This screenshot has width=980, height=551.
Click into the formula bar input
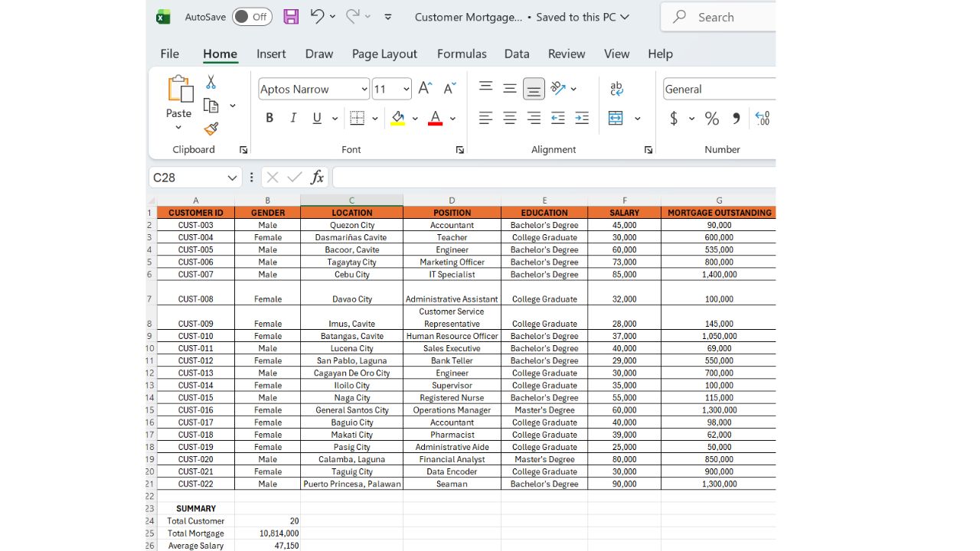click(554, 178)
